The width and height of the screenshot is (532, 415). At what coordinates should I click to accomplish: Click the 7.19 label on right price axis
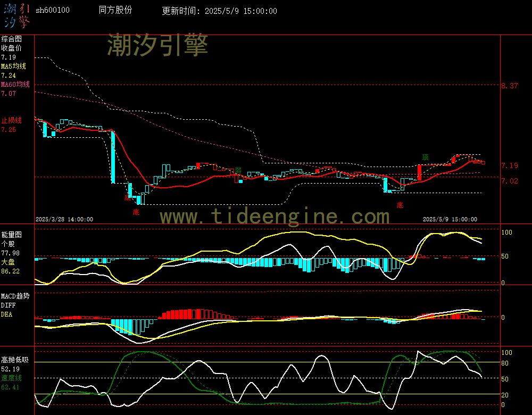point(510,165)
